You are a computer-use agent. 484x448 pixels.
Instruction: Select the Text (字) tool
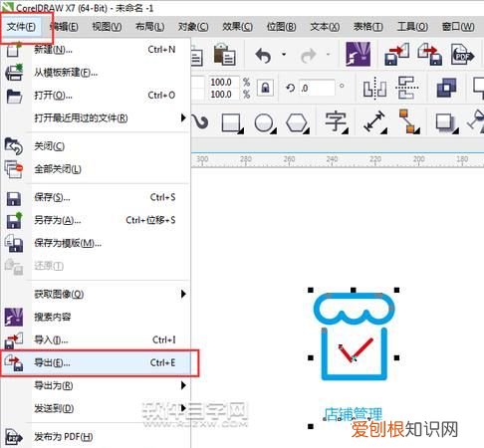(x=337, y=122)
